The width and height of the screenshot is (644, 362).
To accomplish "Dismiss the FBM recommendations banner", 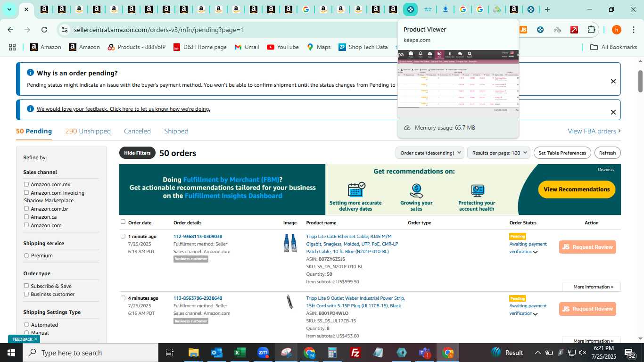I will point(606,169).
